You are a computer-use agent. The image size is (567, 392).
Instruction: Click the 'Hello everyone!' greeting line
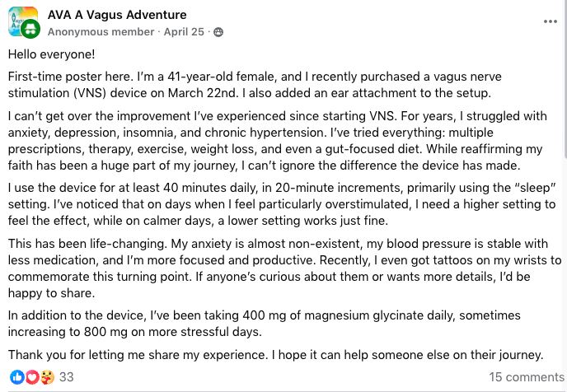pos(51,54)
